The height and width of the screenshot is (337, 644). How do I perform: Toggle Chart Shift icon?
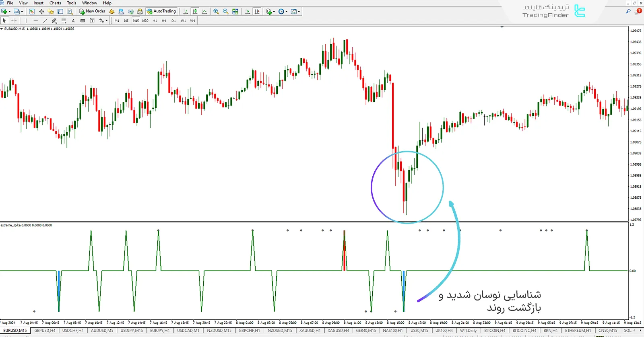point(257,12)
